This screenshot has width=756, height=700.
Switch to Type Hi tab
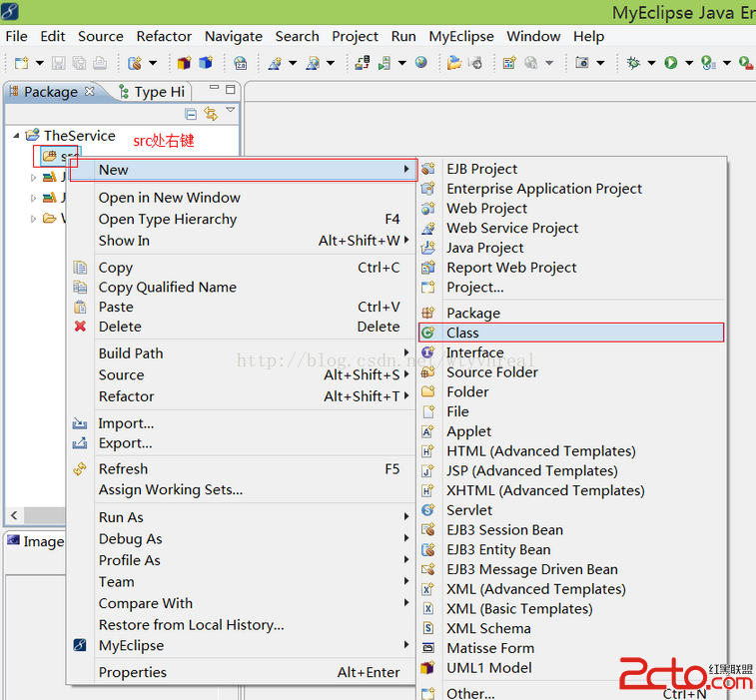152,92
